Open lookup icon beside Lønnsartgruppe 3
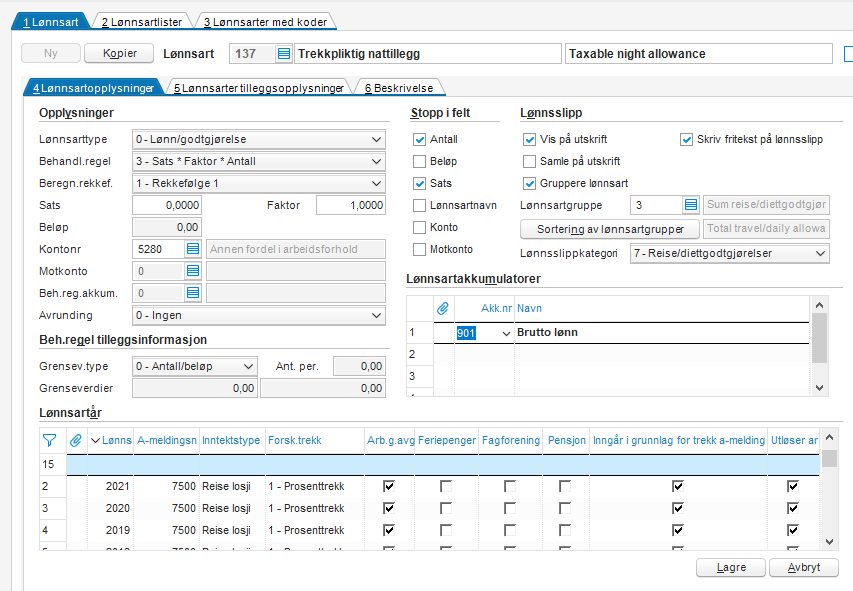Image resolution: width=853 pixels, height=591 pixels. coord(691,205)
